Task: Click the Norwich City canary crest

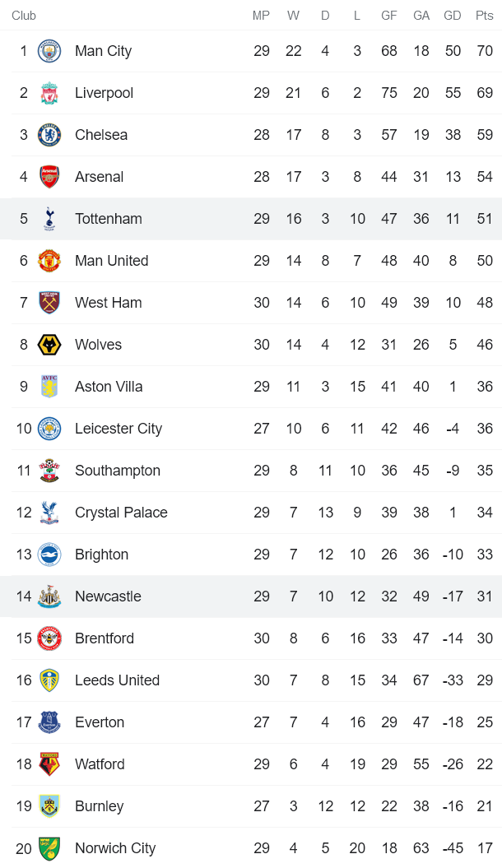Action: pos(49,848)
